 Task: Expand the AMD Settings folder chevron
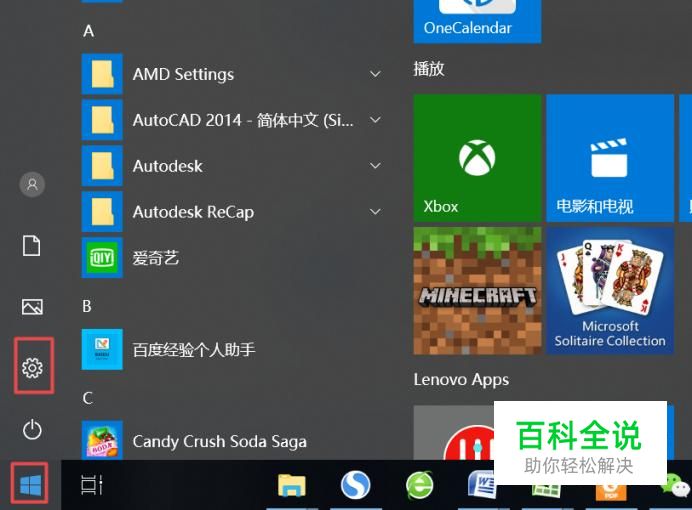375,74
